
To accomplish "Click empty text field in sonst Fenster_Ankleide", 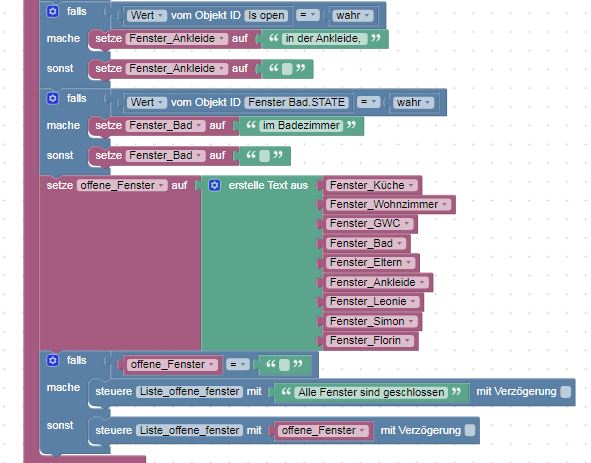I will [287, 69].
